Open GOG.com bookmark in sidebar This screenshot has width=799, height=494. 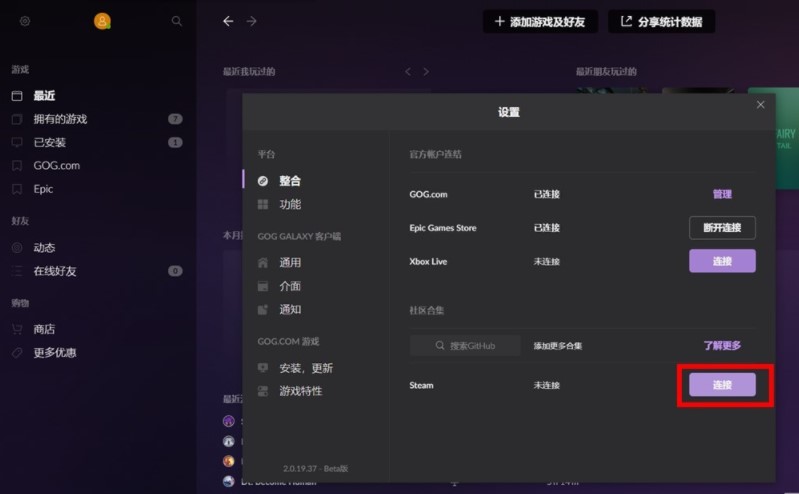[x=57, y=165]
